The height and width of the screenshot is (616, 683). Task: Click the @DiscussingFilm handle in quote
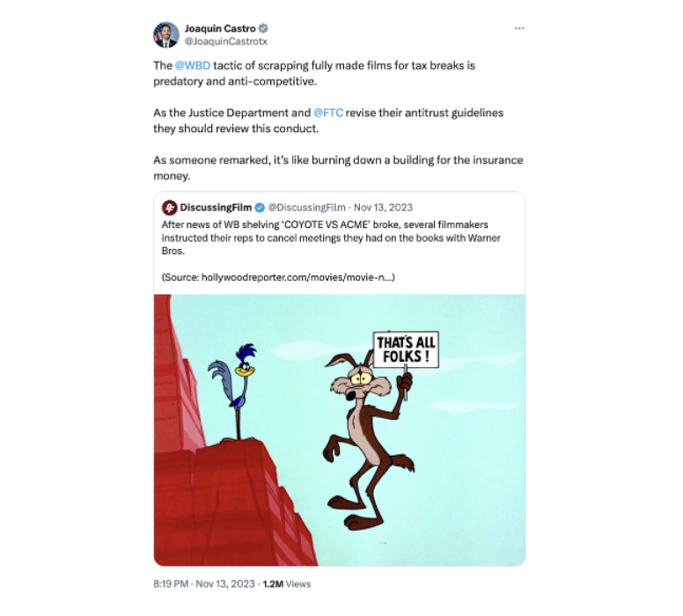tap(306, 208)
